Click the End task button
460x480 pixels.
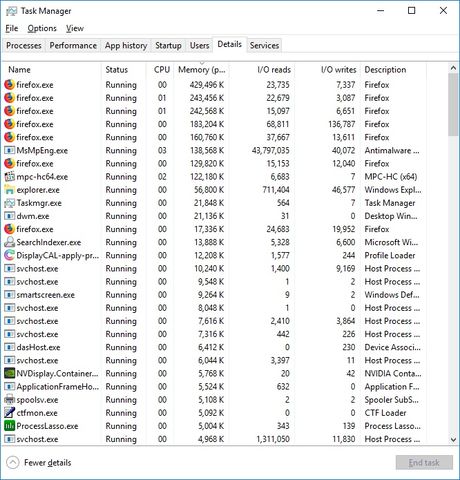coord(424,463)
